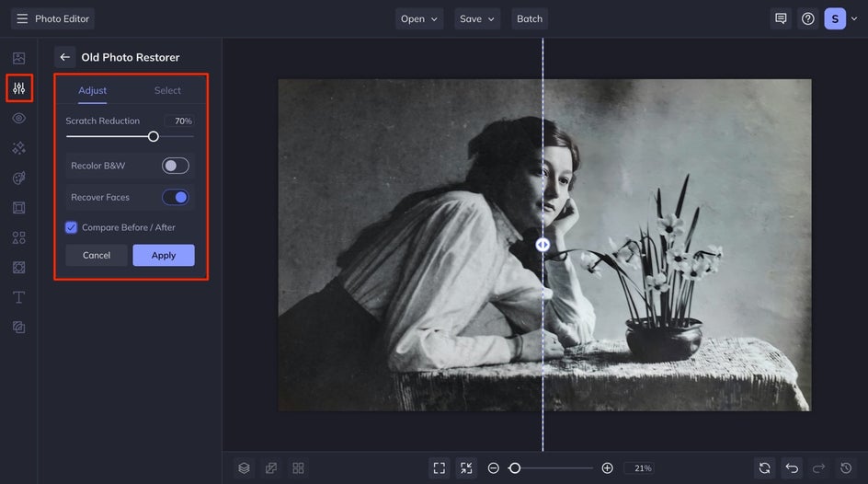Click the zoom in plus icon
Viewport: 868px width, 484px height.
(607, 468)
